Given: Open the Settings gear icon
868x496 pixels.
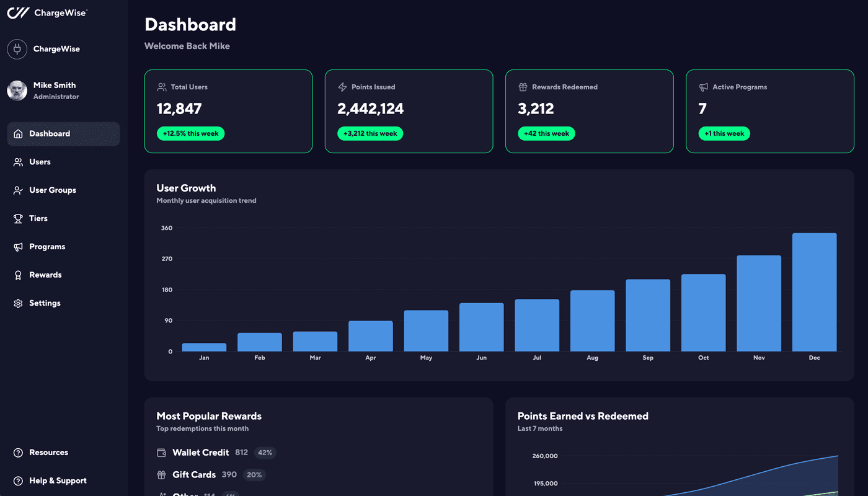Looking at the screenshot, I should pos(18,303).
